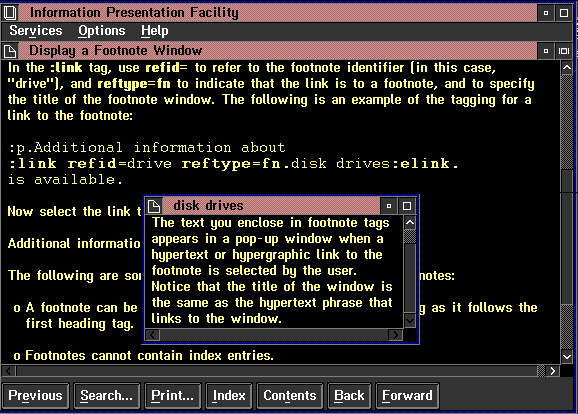Click the footnote popup vertical scroll thumb
Viewport: 578px width, 414px height.
(x=410, y=236)
